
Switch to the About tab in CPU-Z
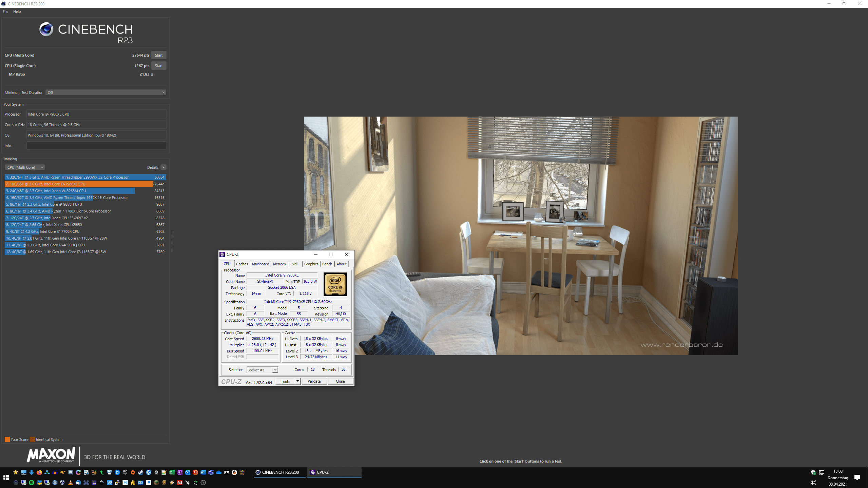[x=342, y=264]
